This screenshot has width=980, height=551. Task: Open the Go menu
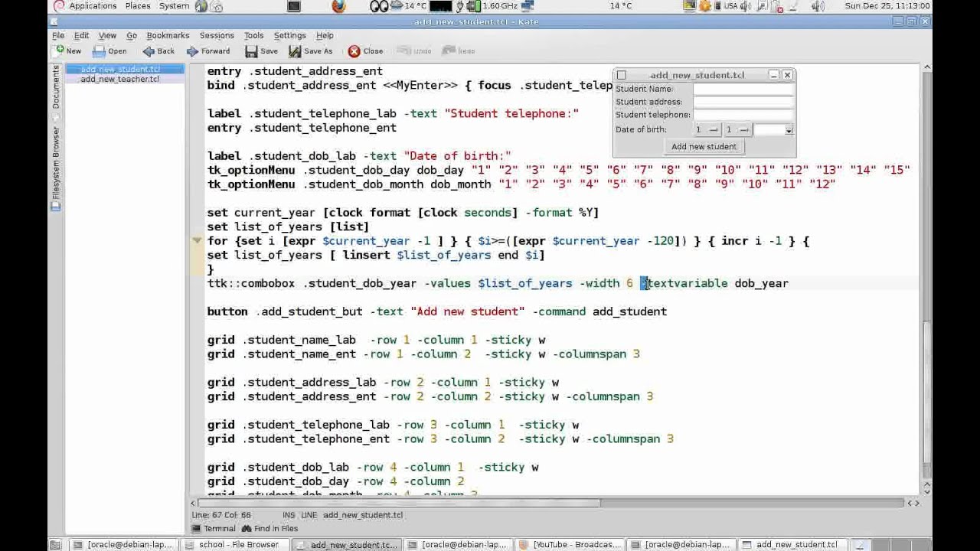coord(132,35)
